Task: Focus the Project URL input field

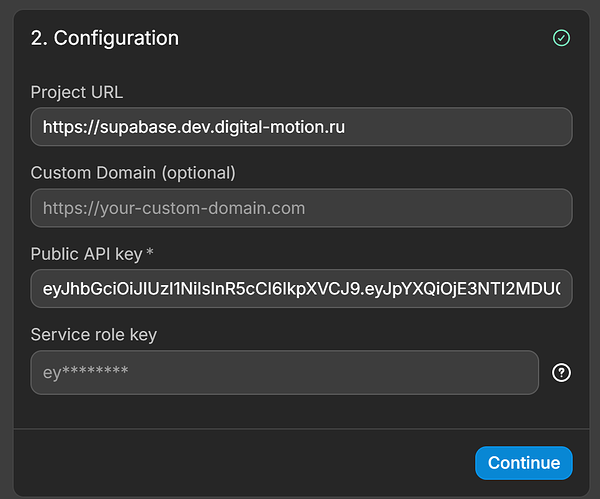Action: pyautogui.click(x=301, y=127)
